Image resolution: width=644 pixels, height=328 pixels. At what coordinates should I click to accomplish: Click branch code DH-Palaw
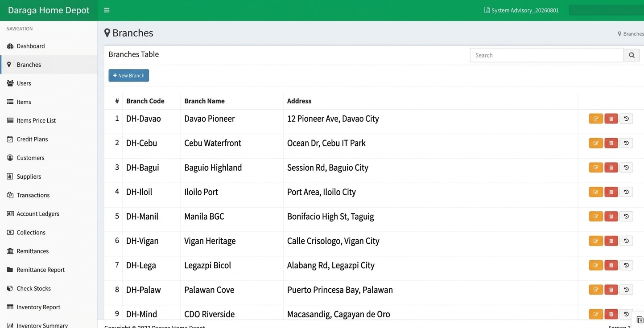(x=143, y=290)
